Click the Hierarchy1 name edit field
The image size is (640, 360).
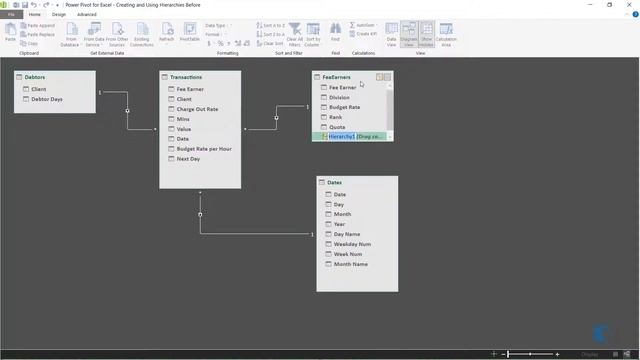tap(342, 136)
